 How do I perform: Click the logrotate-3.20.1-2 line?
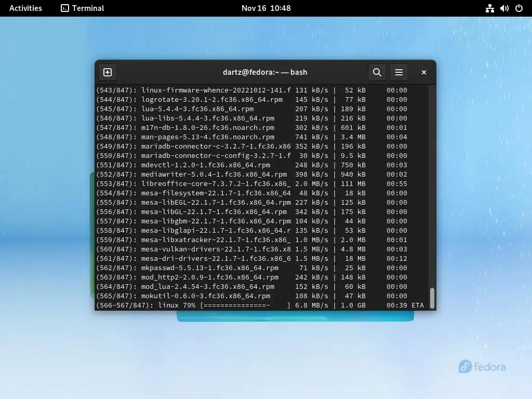[x=251, y=100]
